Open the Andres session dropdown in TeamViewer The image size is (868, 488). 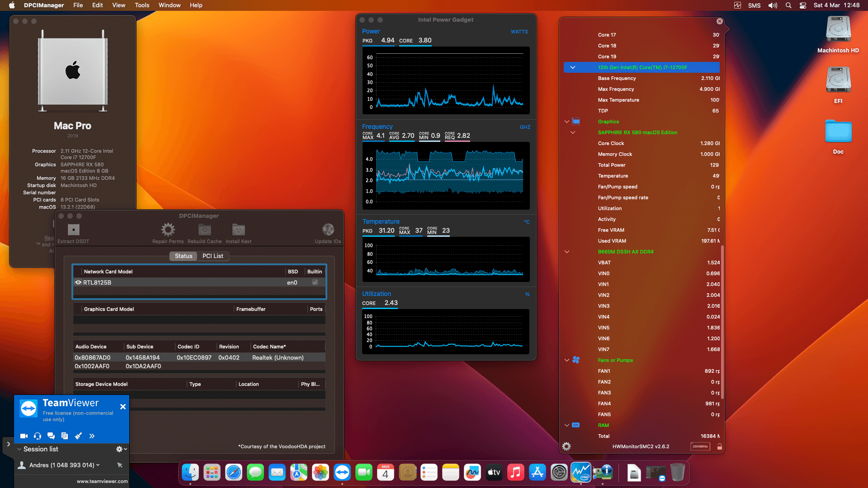tap(99, 465)
